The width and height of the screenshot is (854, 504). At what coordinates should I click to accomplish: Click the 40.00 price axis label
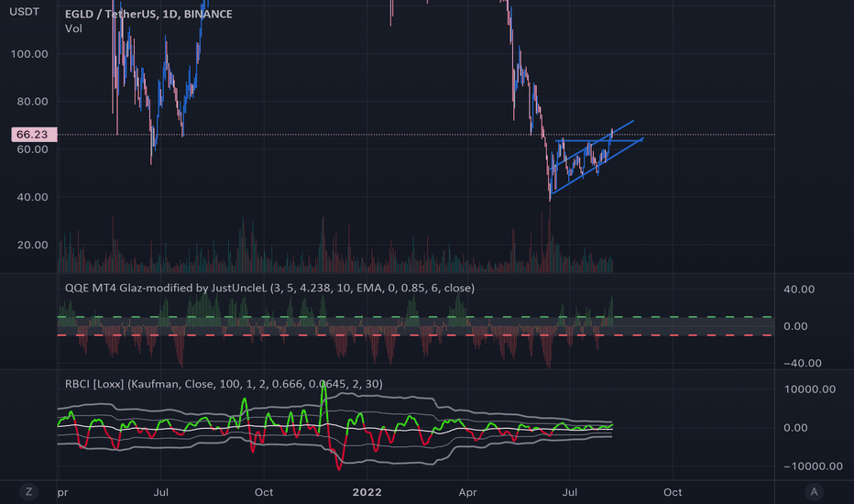[32, 197]
